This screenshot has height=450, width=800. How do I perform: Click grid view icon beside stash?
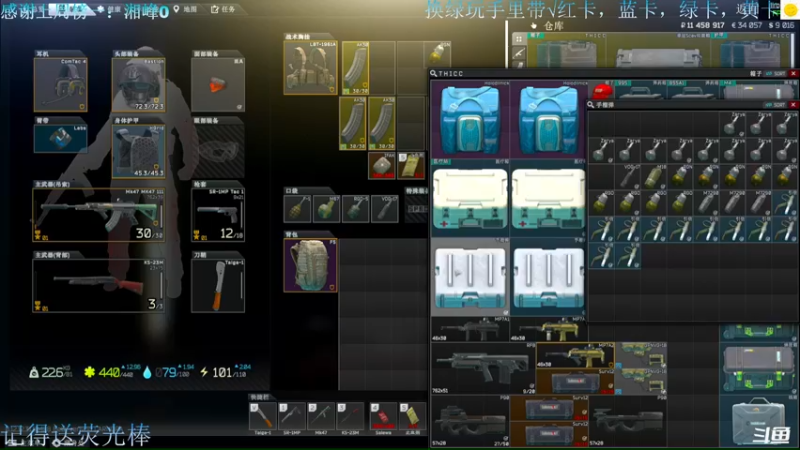(519, 39)
